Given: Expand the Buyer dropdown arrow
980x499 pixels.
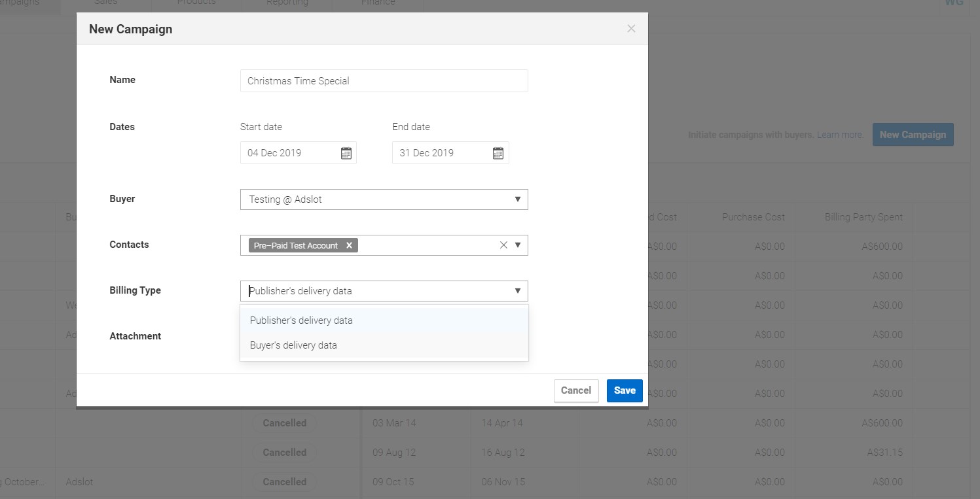Looking at the screenshot, I should pos(517,199).
